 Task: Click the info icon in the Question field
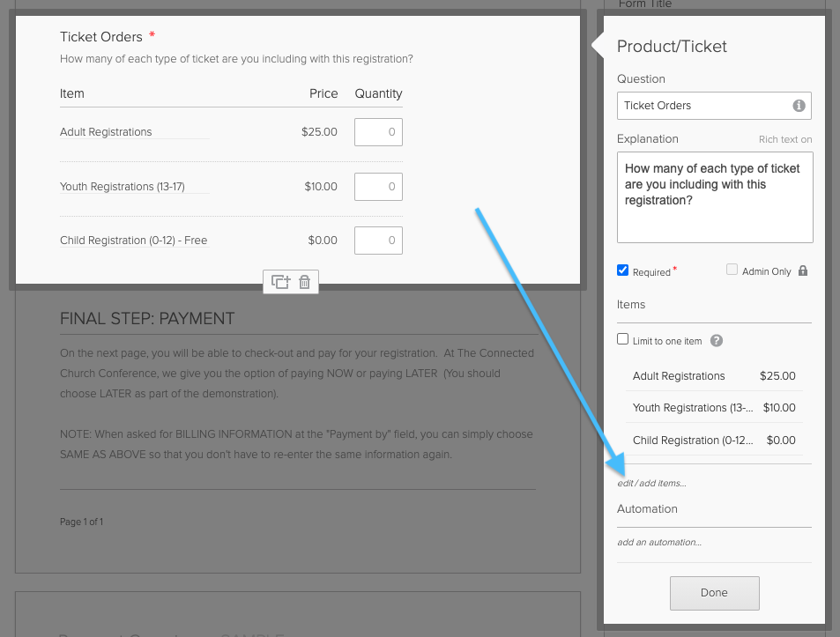799,105
